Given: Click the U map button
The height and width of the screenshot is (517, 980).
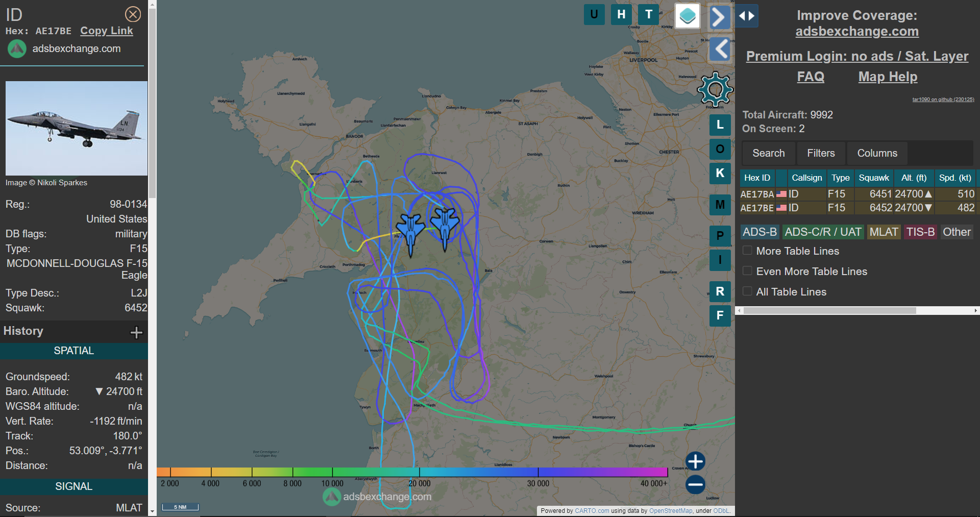Looking at the screenshot, I should (594, 14).
